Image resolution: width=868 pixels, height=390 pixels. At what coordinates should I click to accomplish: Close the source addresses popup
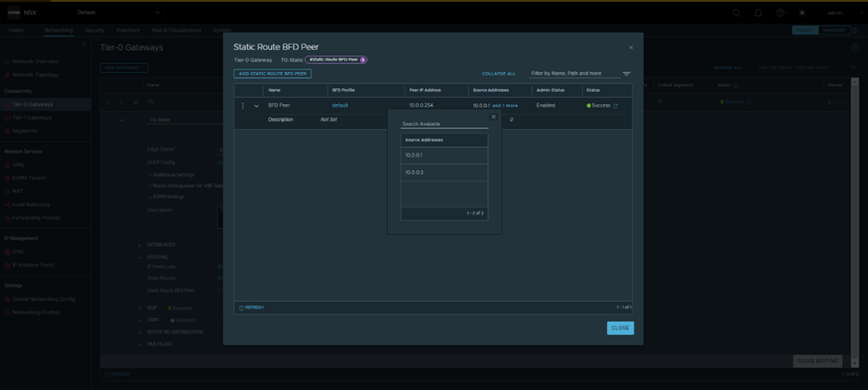493,117
